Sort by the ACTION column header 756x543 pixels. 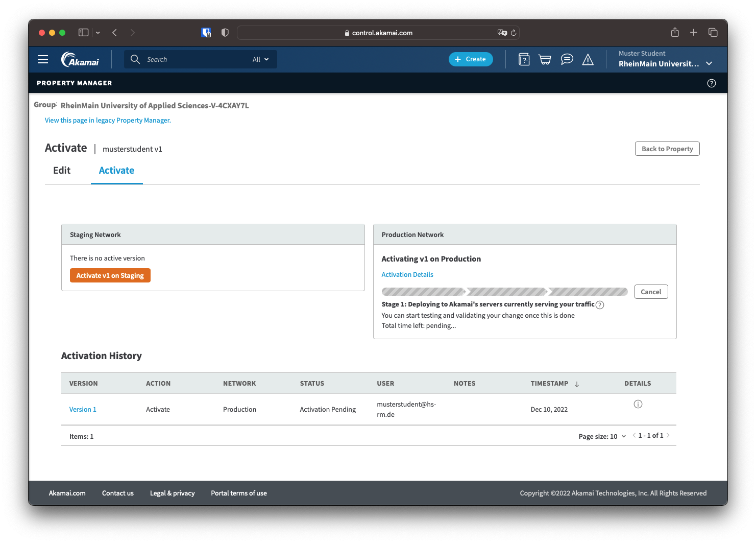point(158,384)
